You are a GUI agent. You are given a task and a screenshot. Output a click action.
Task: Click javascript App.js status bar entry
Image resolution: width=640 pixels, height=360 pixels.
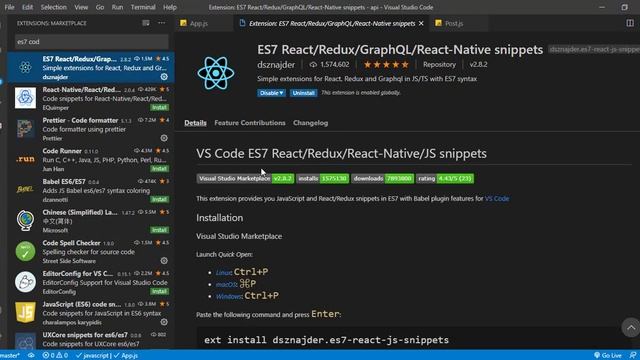click(x=107, y=356)
